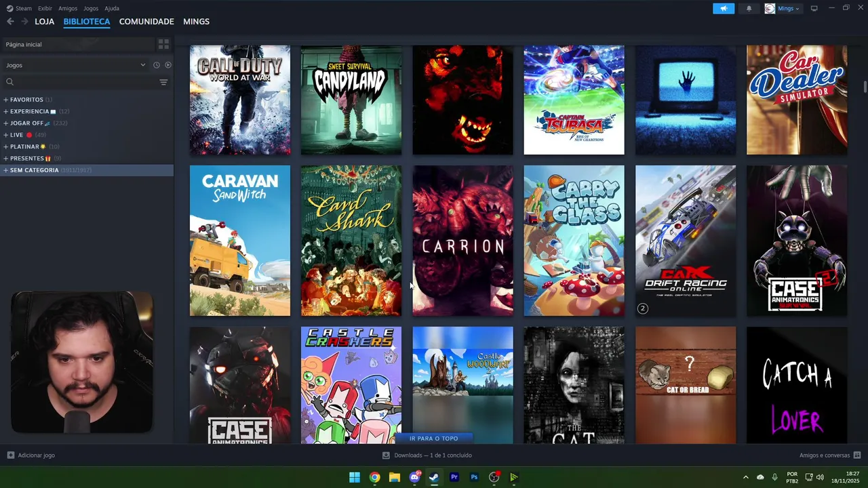Select Call of Duty World at War cover

[x=240, y=100]
